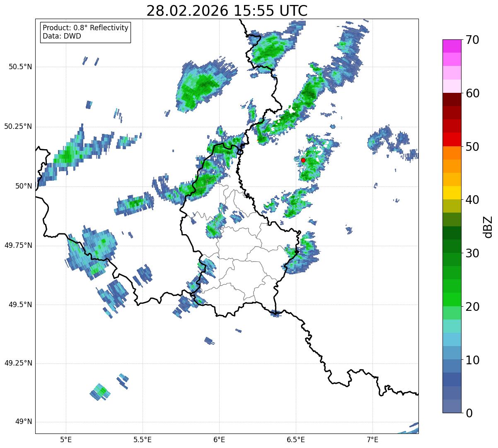Click the 50.5°N latitude label

pyautogui.click(x=20, y=67)
